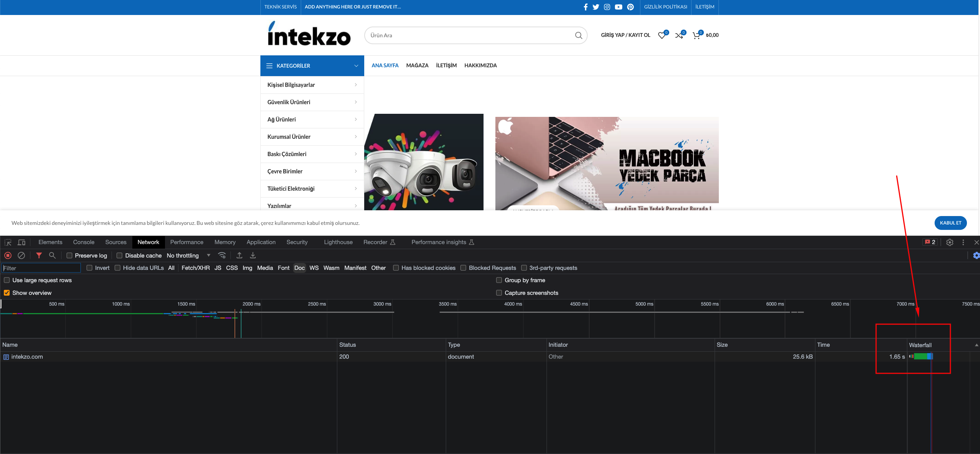Enable the Preserve log checkbox

70,255
